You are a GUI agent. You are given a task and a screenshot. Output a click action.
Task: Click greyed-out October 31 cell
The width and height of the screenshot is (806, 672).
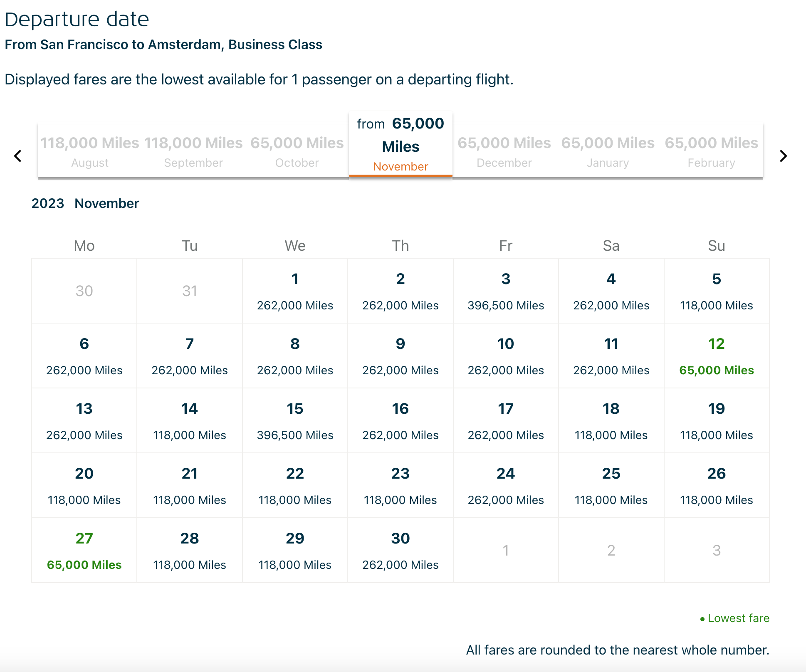[x=190, y=291]
